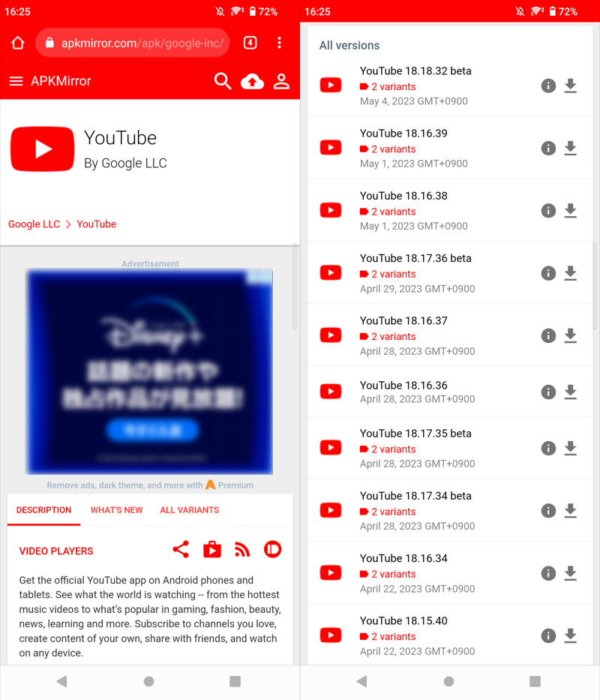Tap the right screen Android back button
Viewport: 600px width, 700px height.
362,680
